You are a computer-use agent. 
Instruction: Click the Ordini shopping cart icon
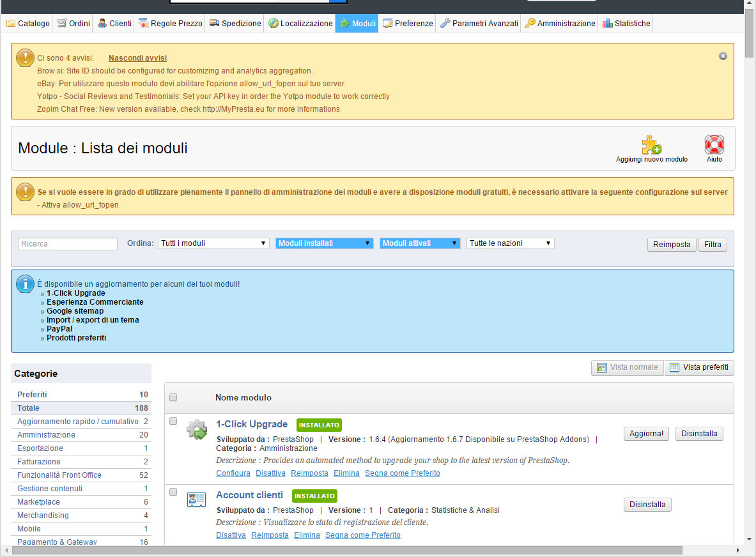(x=62, y=24)
